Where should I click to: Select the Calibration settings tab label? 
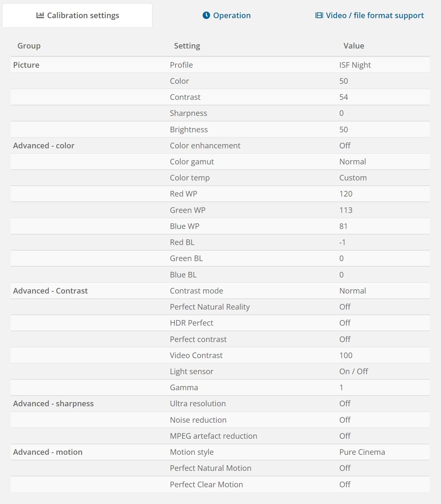click(x=83, y=15)
